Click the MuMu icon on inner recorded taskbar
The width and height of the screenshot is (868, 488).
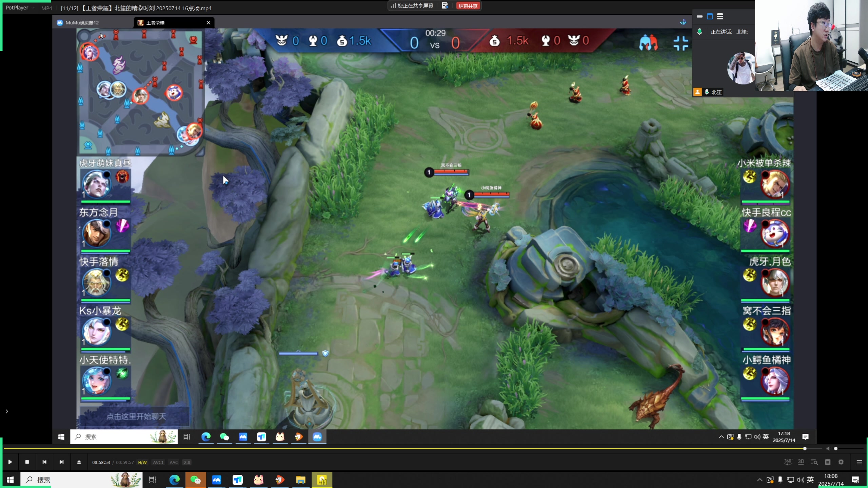pos(317,437)
